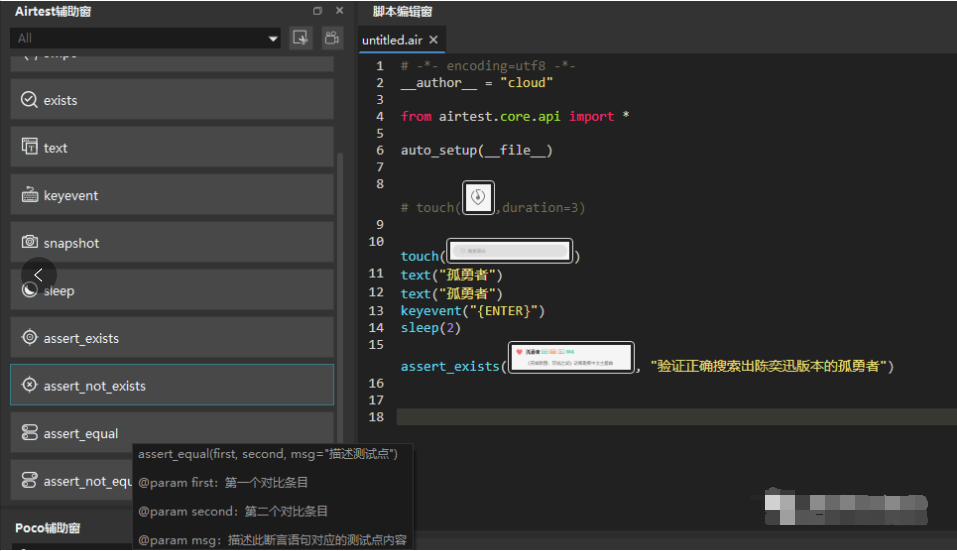The width and height of the screenshot is (957, 551).
Task: Click the sleep(2) code line
Action: coord(430,328)
